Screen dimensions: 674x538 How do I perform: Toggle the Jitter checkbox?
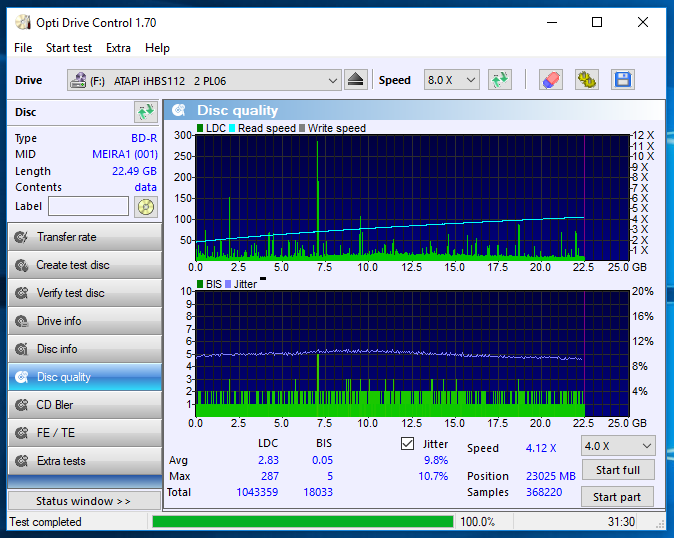click(x=407, y=443)
